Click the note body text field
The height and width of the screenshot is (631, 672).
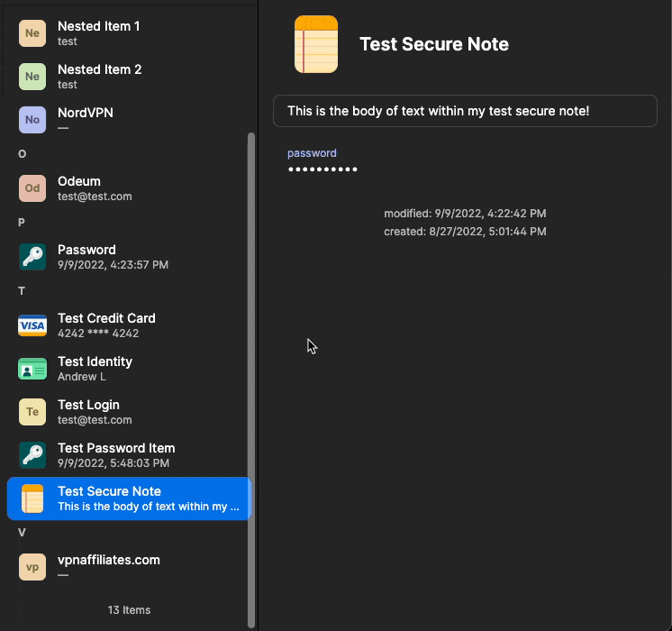(x=465, y=111)
